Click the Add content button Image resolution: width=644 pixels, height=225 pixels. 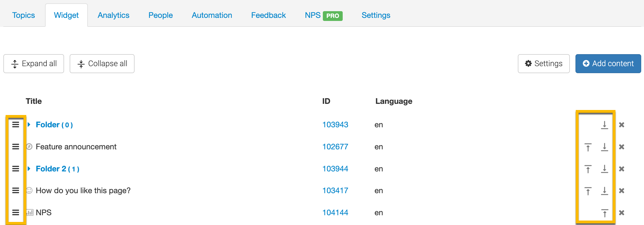click(x=608, y=64)
